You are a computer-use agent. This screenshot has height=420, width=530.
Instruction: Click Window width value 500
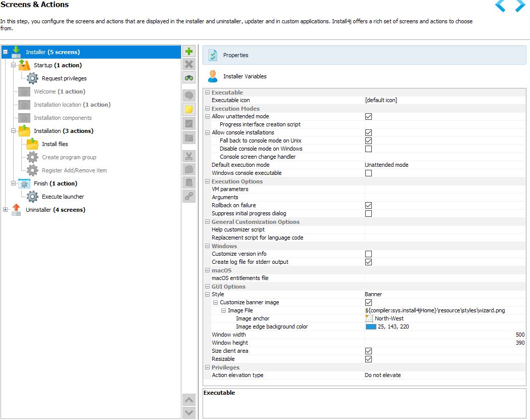coord(520,335)
